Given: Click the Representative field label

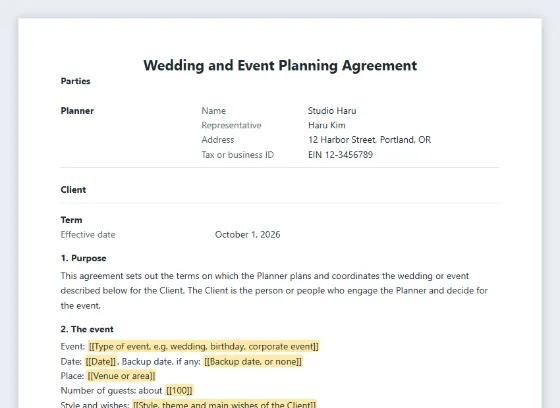Looking at the screenshot, I should (x=231, y=125).
